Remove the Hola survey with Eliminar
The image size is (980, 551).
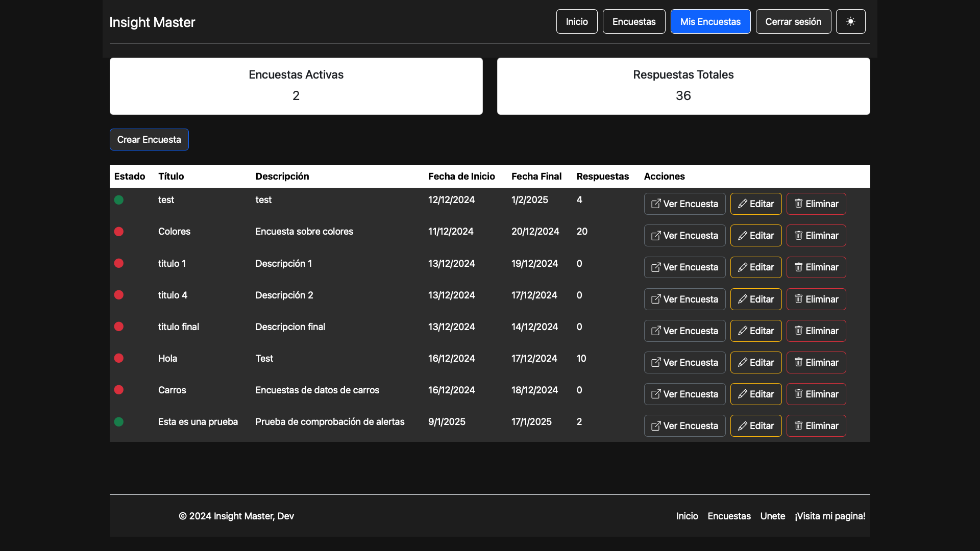(x=816, y=362)
